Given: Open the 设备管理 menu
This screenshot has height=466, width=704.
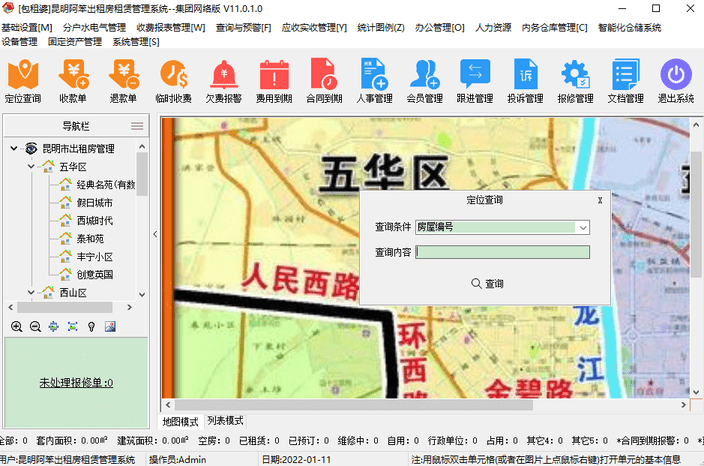Looking at the screenshot, I should [19, 42].
